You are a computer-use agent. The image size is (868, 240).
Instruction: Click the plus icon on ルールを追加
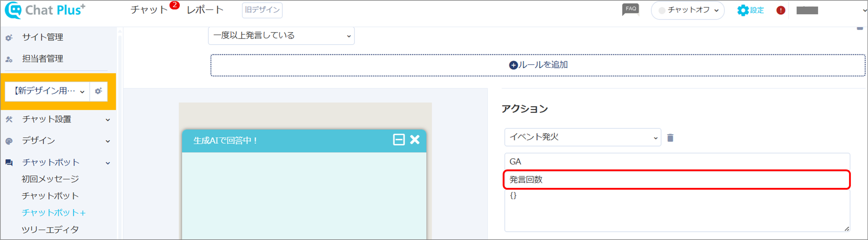click(x=513, y=65)
